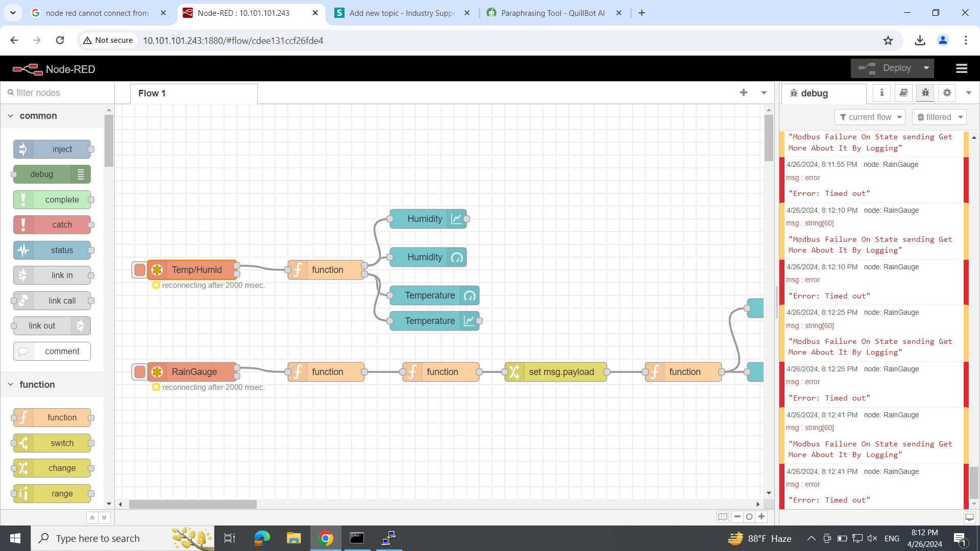Toggle the debug palette node output button
Image resolution: width=980 pixels, height=551 pixels.
[x=81, y=174]
